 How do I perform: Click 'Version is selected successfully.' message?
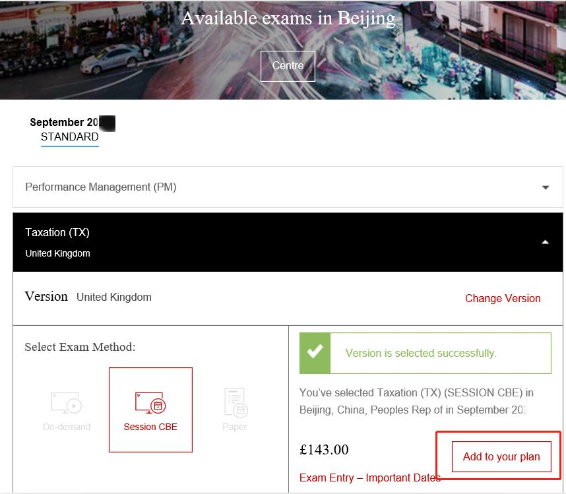tap(421, 353)
